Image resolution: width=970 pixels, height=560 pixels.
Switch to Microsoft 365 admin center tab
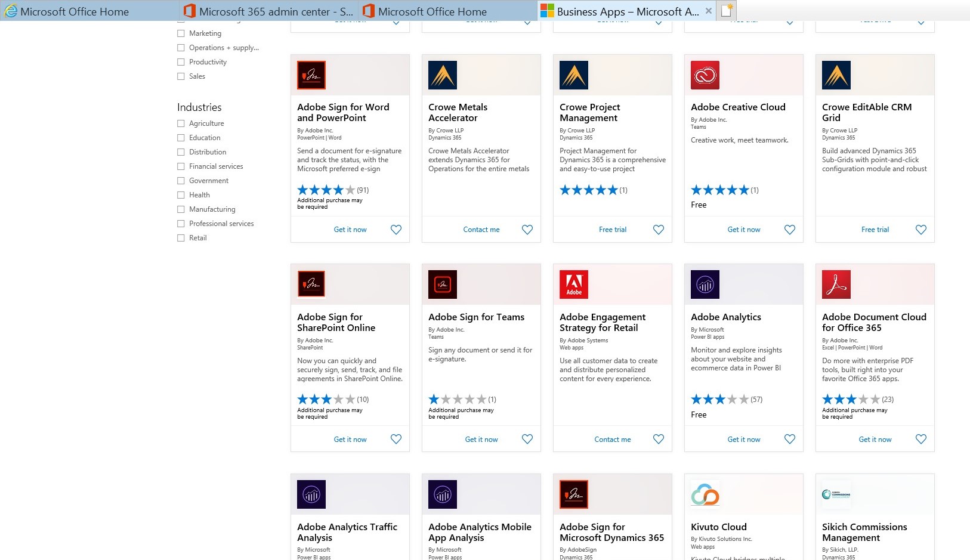[268, 11]
